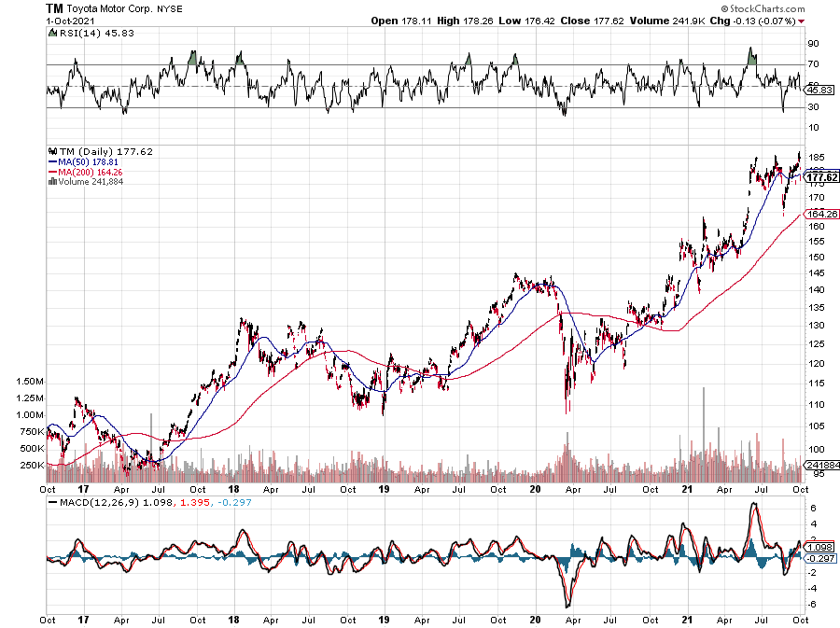Click the 45.83 RSI value tag on right axis
This screenshot has height=628, width=840.
[x=819, y=90]
